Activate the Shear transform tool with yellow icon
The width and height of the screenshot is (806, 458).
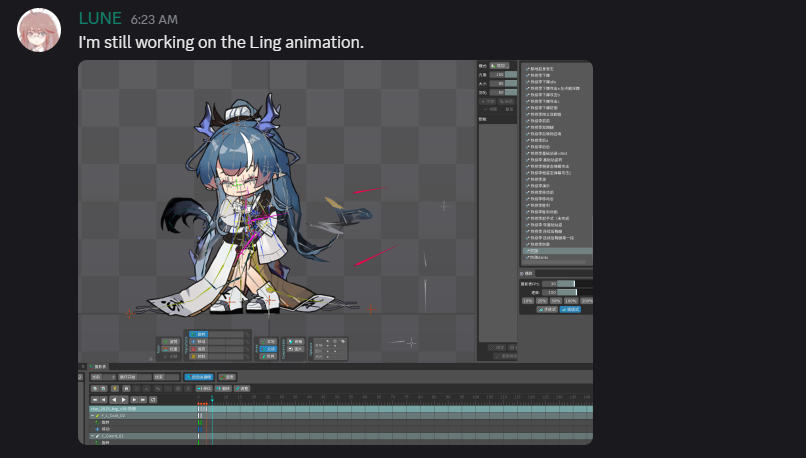pyautogui.click(x=198, y=356)
